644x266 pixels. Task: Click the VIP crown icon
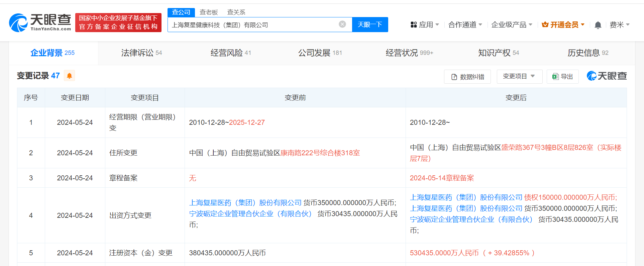tap(545, 24)
